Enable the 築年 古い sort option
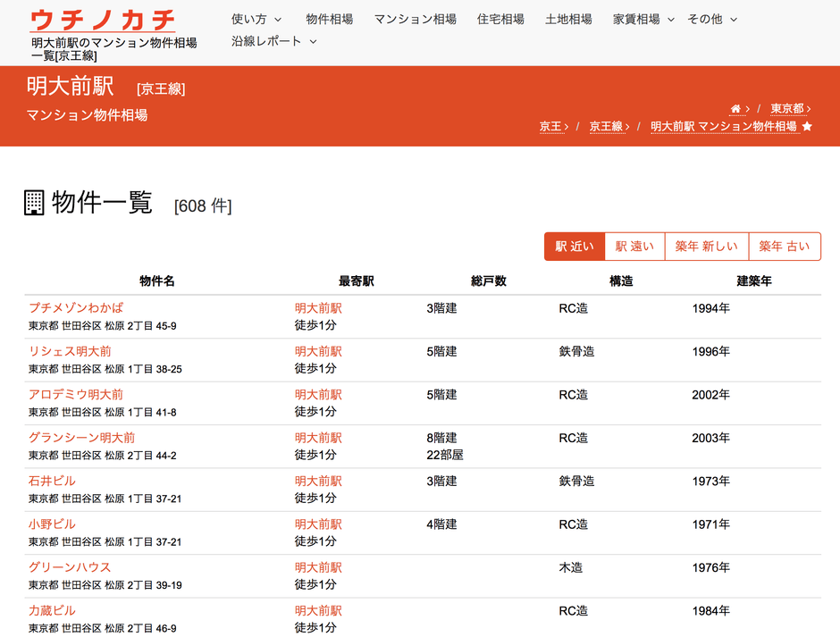 [784, 246]
